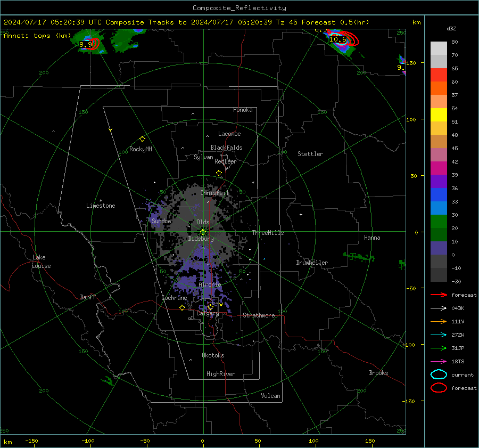Select the orange 111V arrow legend icon
The height and width of the screenshot is (448, 479).
(439, 321)
